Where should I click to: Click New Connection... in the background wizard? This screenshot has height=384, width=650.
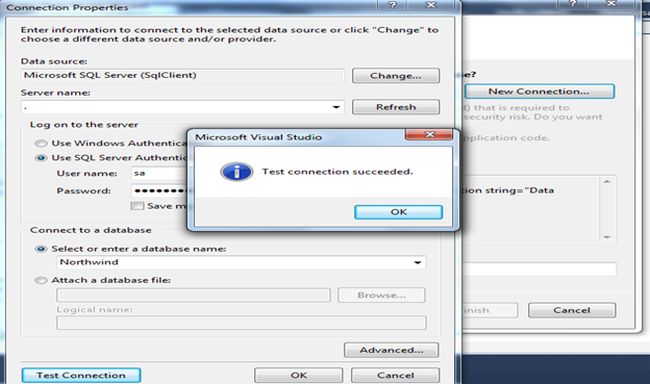click(x=539, y=91)
